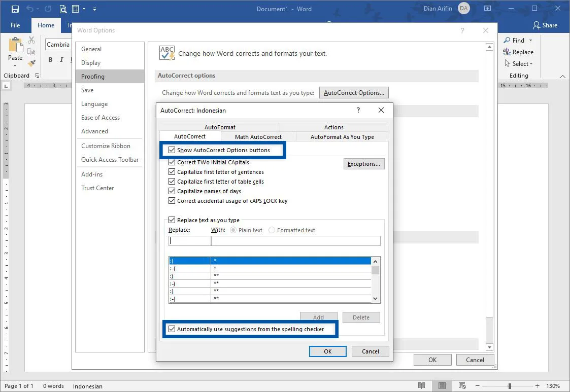Click inside the Replace text field

pos(189,240)
